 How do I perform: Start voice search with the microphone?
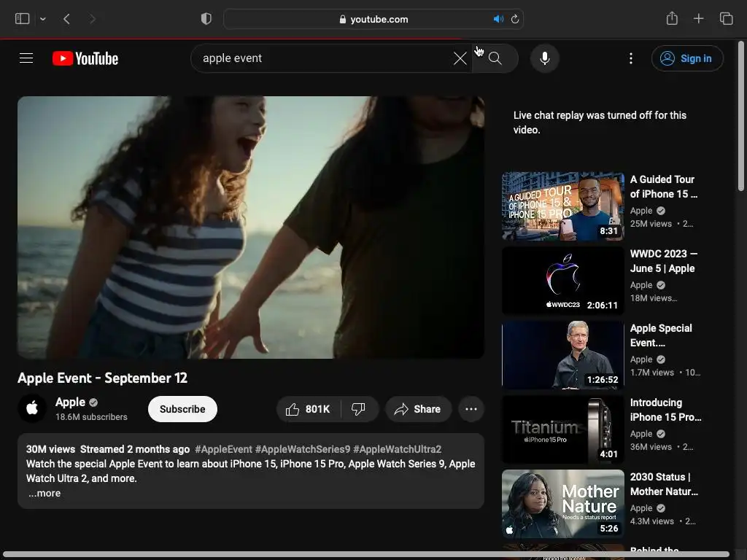(544, 58)
